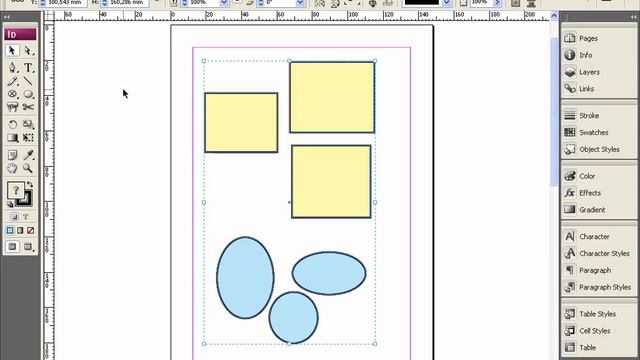Click the Pages panel icon
The image size is (640, 360).
570,38
